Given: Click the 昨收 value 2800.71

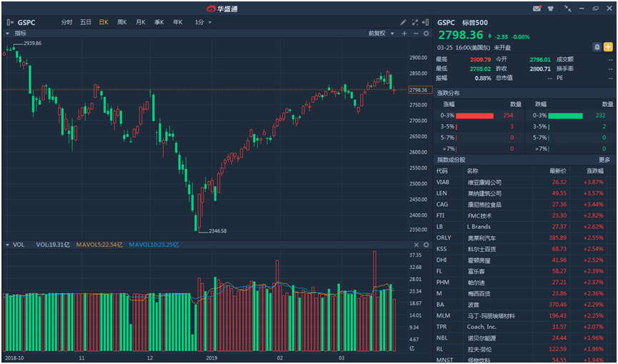Looking at the screenshot, I should click(x=540, y=69).
